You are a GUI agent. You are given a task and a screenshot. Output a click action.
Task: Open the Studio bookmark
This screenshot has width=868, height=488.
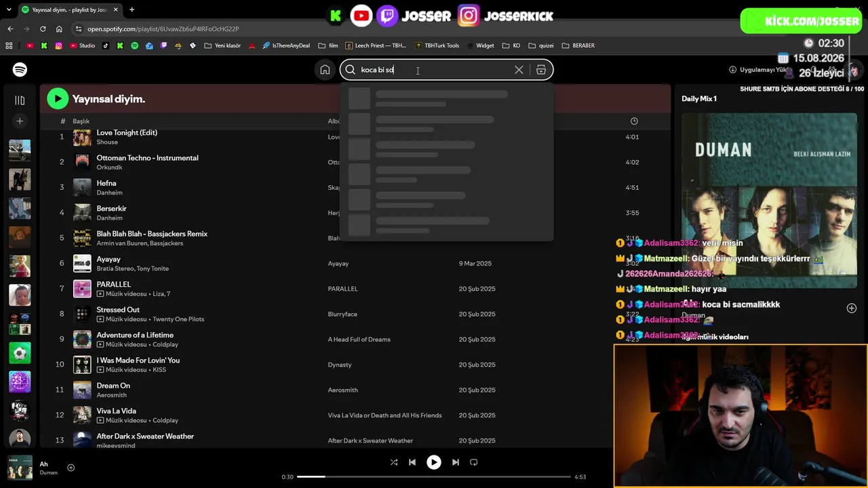click(83, 46)
